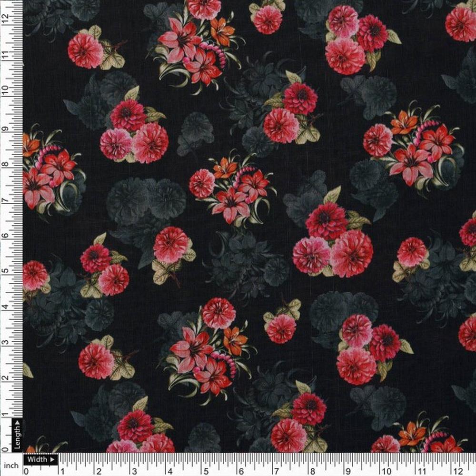Click the Width label text
The width and height of the screenshot is (476, 476).
[x=37, y=459]
